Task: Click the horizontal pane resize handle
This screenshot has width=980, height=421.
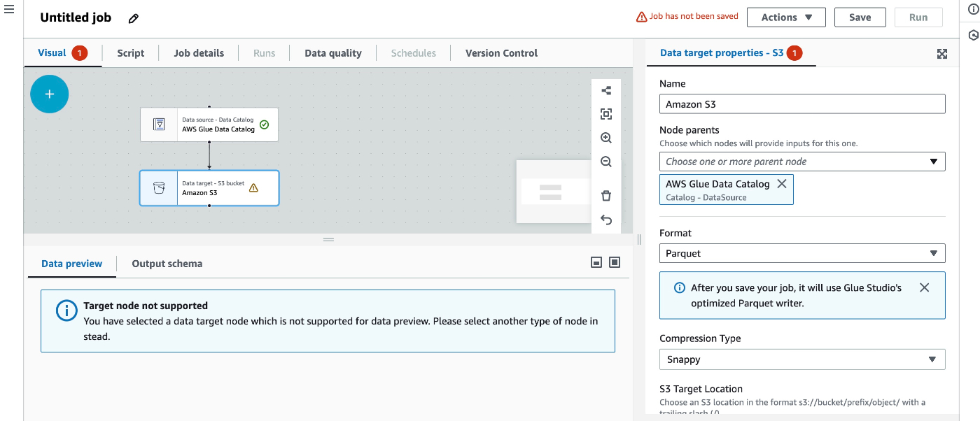Action: click(328, 240)
